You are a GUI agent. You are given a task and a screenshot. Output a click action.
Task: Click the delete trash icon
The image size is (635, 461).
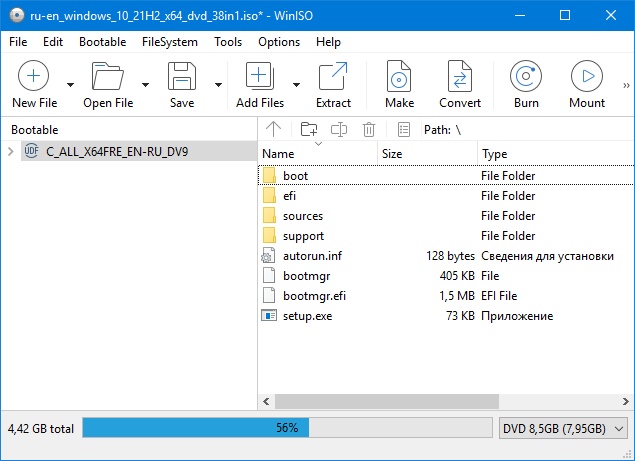(369, 129)
